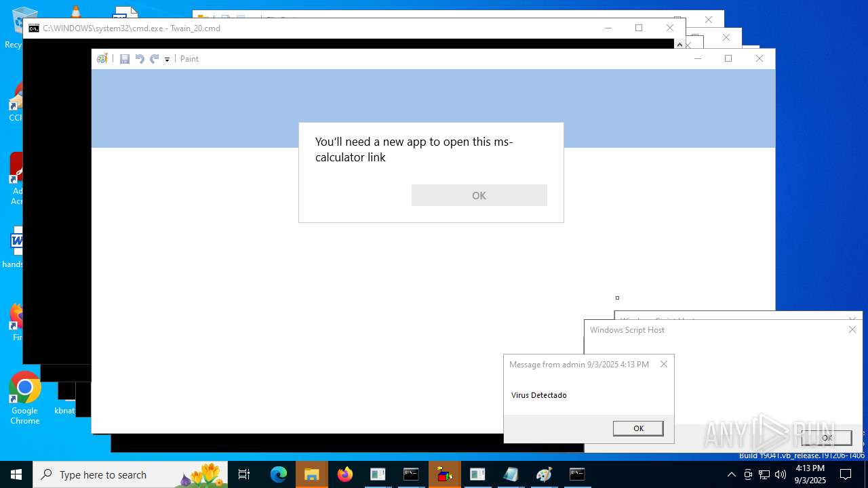Click the Undo arrow in Paint
This screenshot has width=868, height=488.
point(140,59)
